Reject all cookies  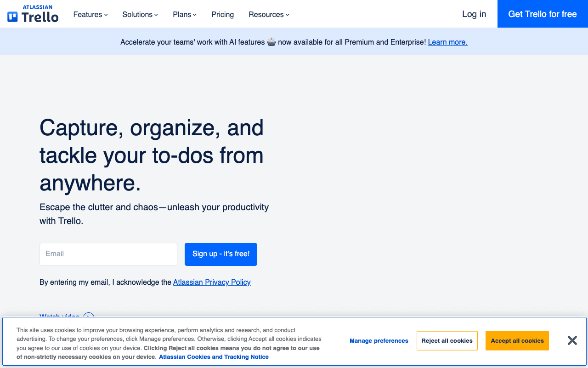coord(447,340)
